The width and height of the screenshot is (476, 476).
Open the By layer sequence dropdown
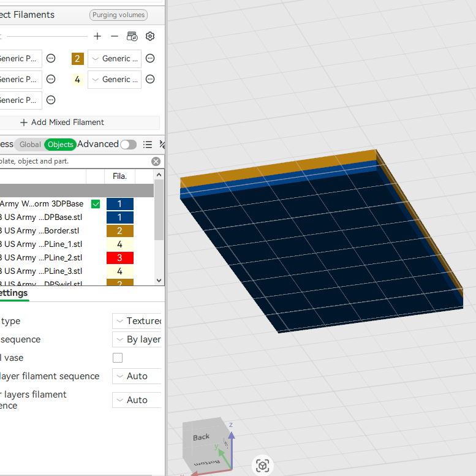(137, 339)
